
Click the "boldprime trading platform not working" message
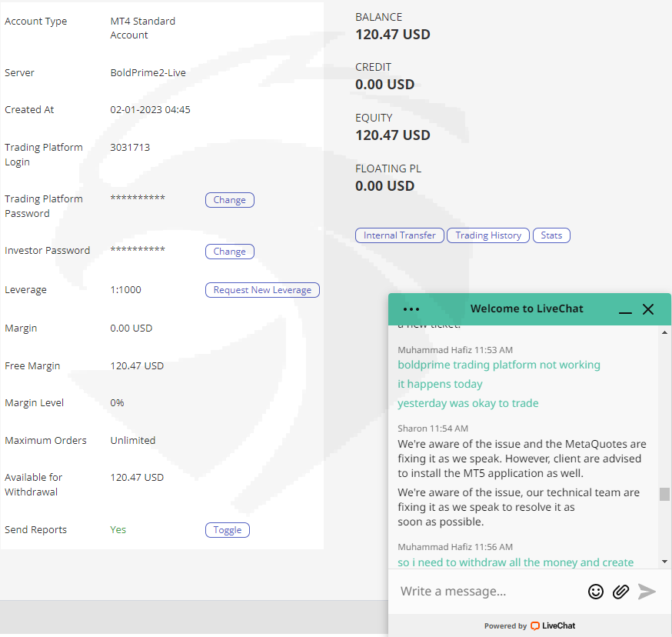click(499, 365)
